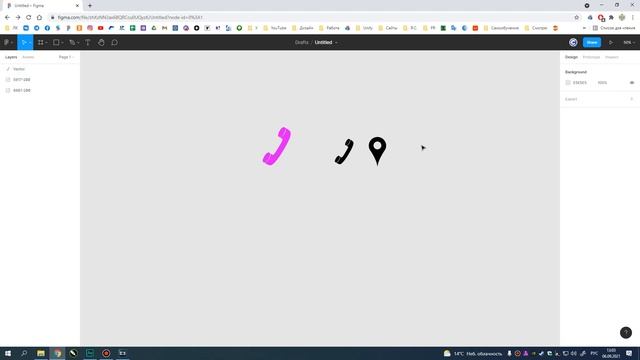This screenshot has height=360, width=640.
Task: Open the Chrome three-dot menu
Action: click(633, 17)
